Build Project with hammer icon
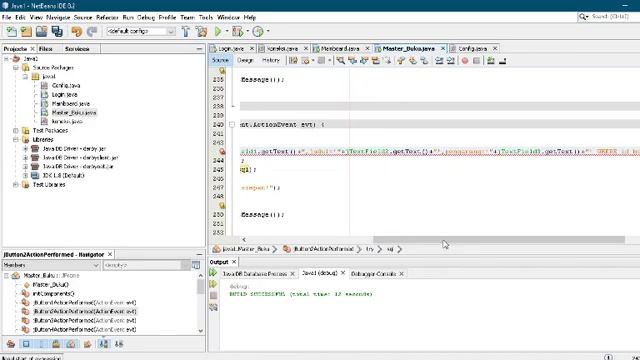 pos(186,31)
